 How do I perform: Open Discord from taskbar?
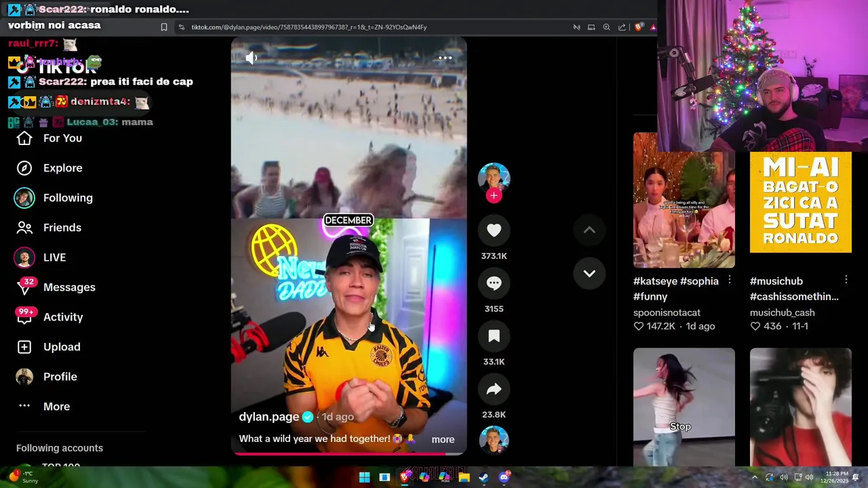pyautogui.click(x=504, y=477)
